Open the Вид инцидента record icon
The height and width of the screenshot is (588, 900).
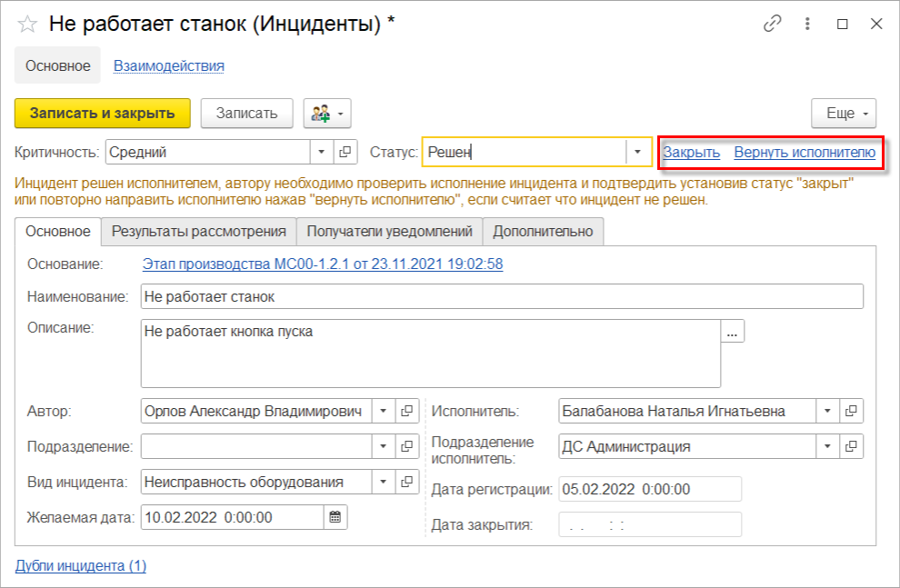coord(407,482)
